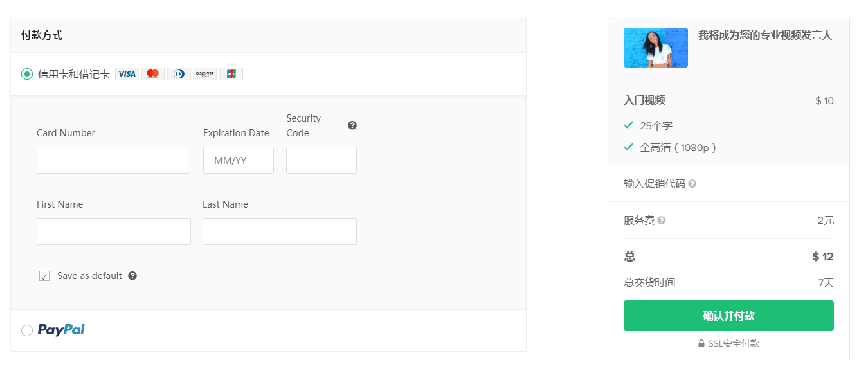Click the help icon beside 输入促销代码
Screen dimensions: 868x371
tap(692, 184)
